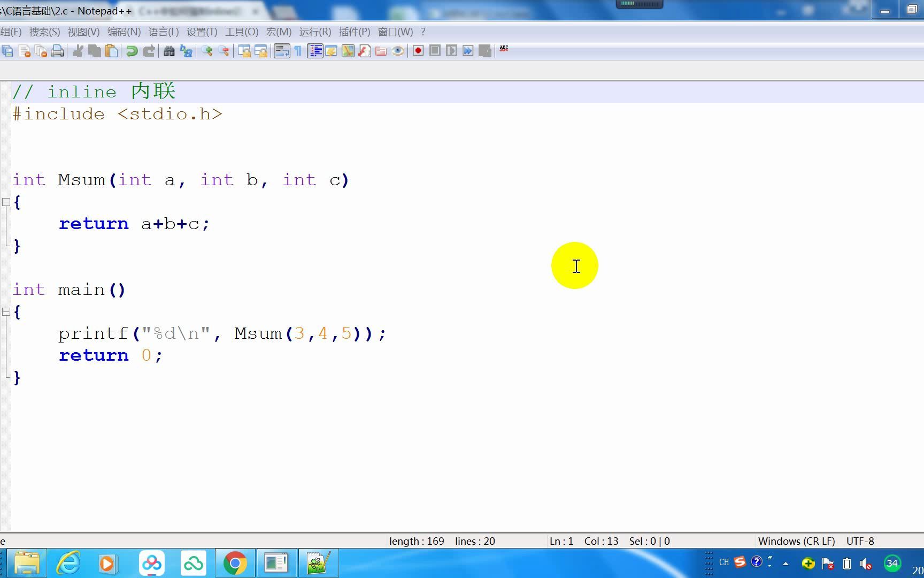Viewport: 924px width, 578px height.
Task: Open the 语言(L) menu
Action: [164, 32]
